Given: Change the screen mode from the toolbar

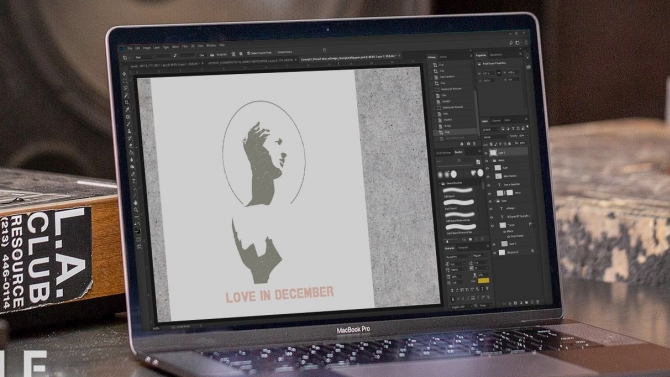Looking at the screenshot, I should (x=139, y=246).
